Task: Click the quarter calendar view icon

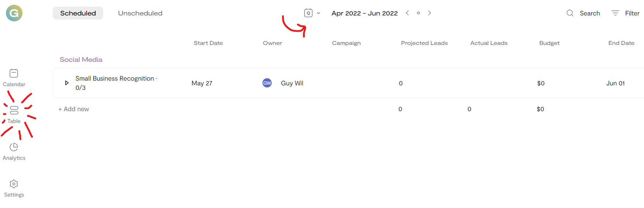Action: pos(308,13)
